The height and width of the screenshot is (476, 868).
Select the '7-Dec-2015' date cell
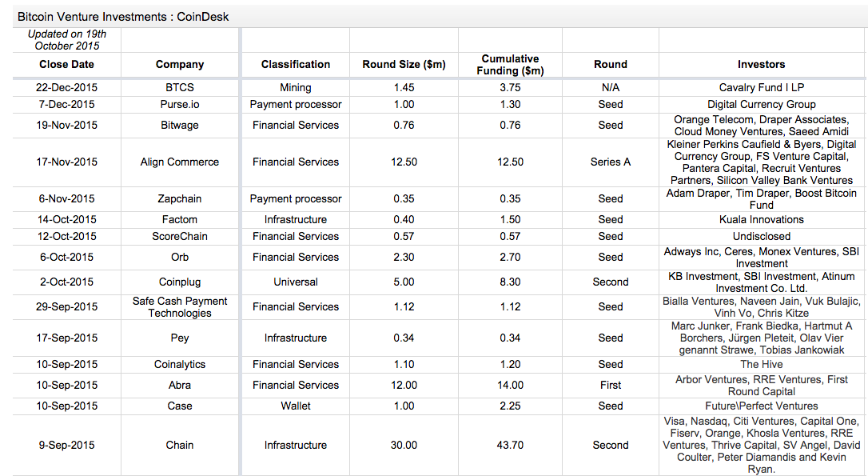coord(67,104)
